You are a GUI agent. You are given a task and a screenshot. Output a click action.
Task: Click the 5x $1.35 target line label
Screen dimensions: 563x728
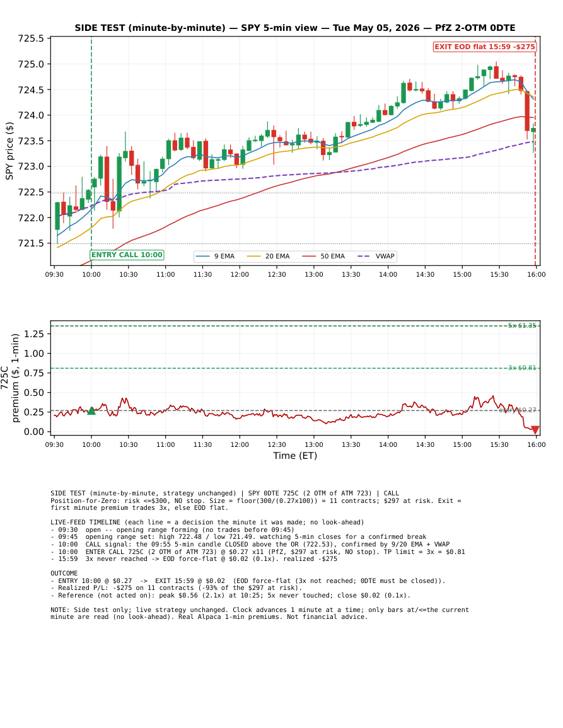click(522, 325)
